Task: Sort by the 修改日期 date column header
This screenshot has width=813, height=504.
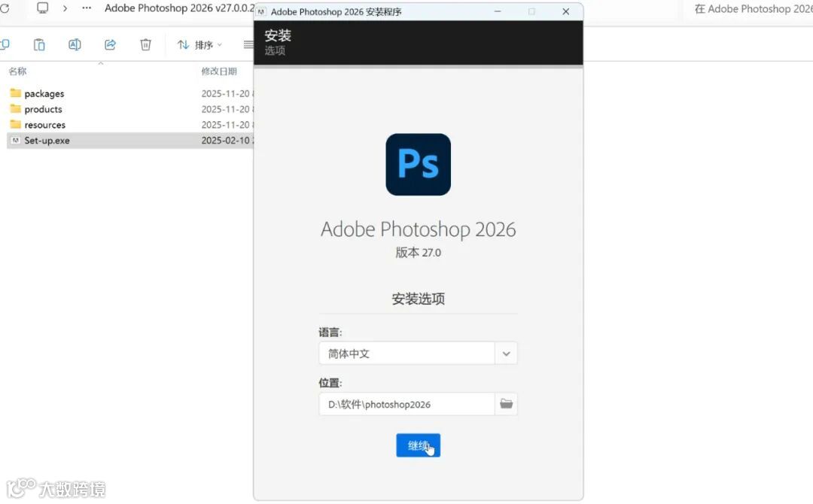Action: click(x=219, y=71)
